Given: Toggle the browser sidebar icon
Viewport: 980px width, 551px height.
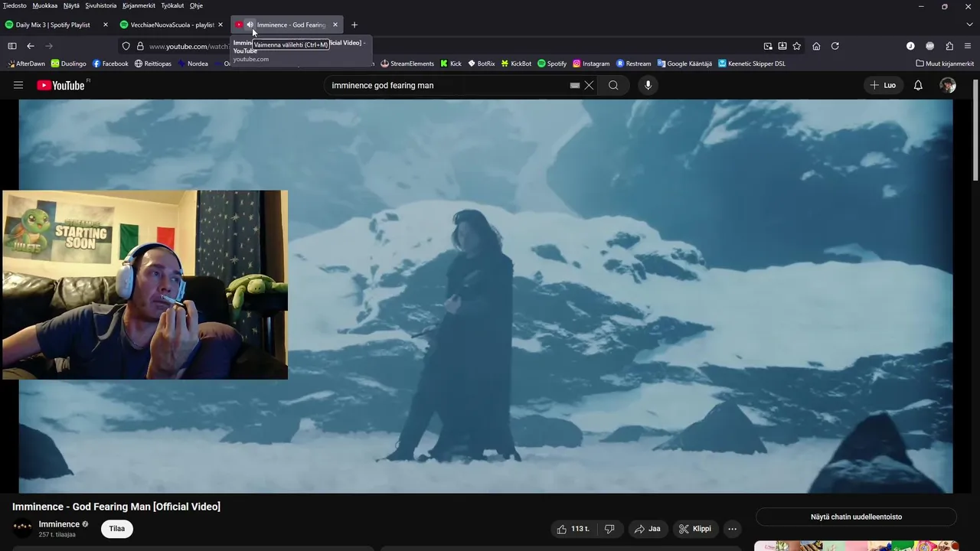Looking at the screenshot, I should pos(11,46).
